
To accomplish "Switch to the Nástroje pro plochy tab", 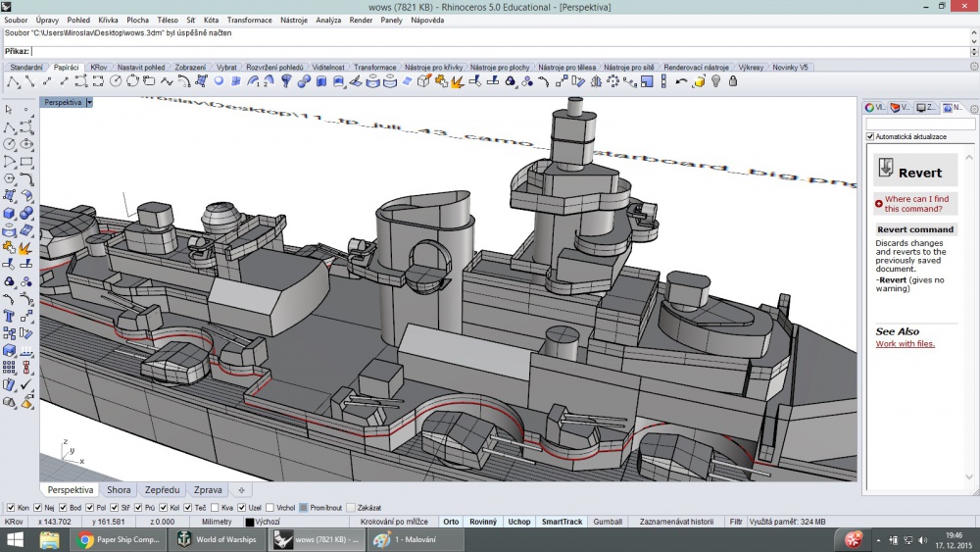I will [500, 67].
